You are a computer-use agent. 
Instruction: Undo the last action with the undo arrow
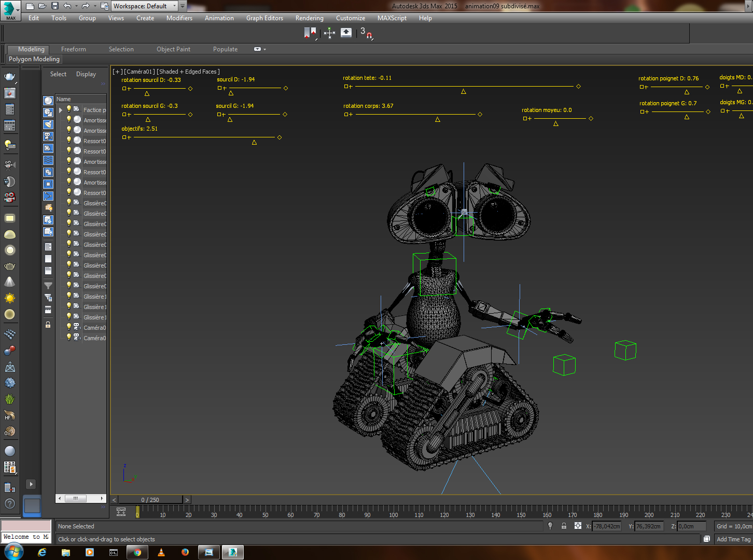tap(67, 6)
